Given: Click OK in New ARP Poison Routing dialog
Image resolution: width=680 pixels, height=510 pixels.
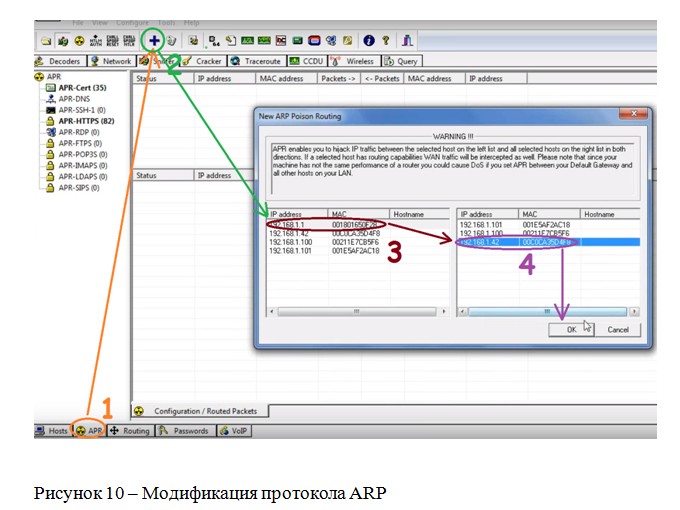Looking at the screenshot, I should click(x=571, y=330).
